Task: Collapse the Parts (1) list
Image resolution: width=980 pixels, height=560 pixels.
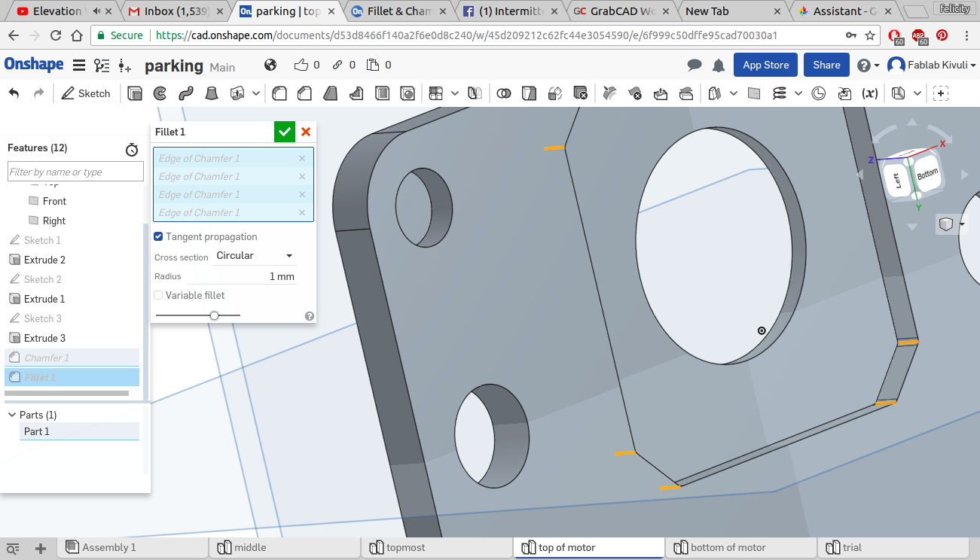Action: coord(12,415)
